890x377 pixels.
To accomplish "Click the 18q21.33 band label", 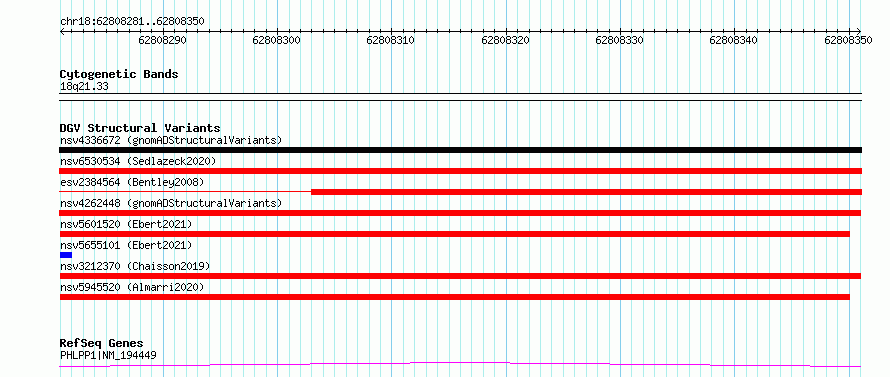I will [84, 87].
